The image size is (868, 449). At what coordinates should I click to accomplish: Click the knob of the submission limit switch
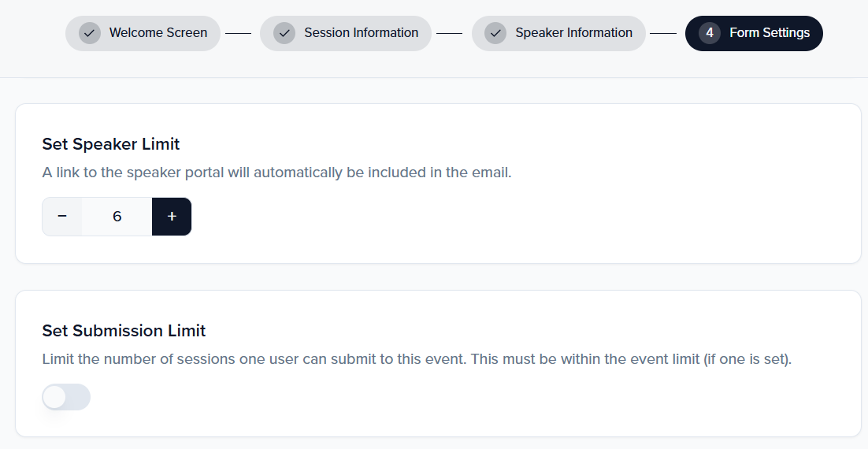point(55,397)
